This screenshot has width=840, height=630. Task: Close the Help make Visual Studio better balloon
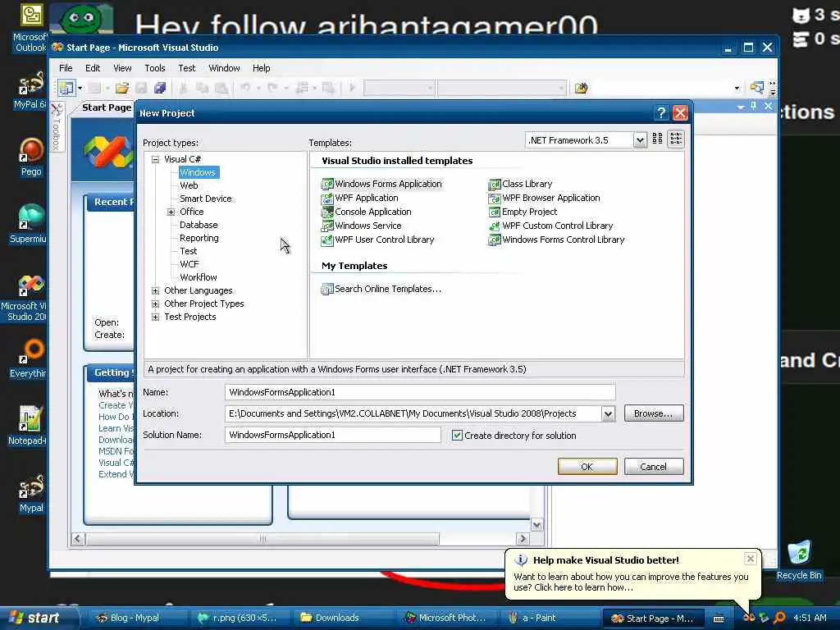click(x=750, y=559)
